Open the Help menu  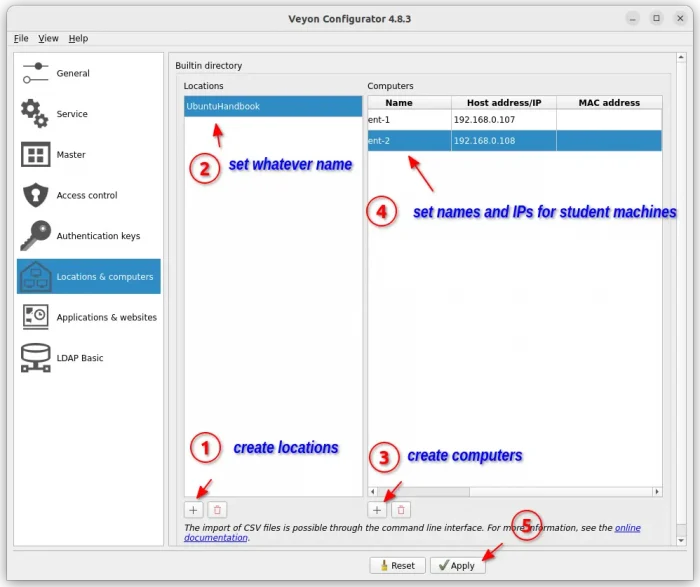pyautogui.click(x=78, y=38)
